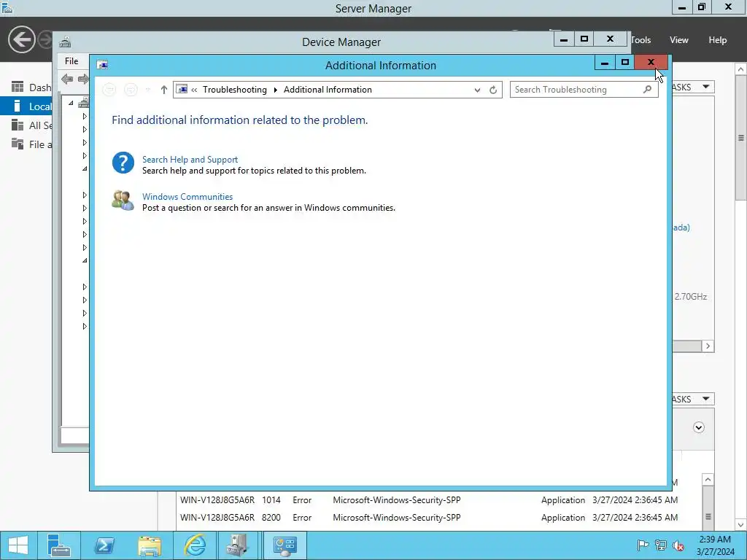Click the volume speaker tray icon
This screenshot has height=560, width=747.
[678, 545]
